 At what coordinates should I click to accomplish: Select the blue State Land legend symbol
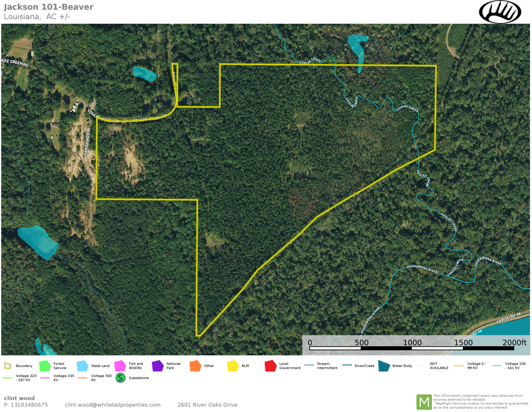click(x=82, y=365)
